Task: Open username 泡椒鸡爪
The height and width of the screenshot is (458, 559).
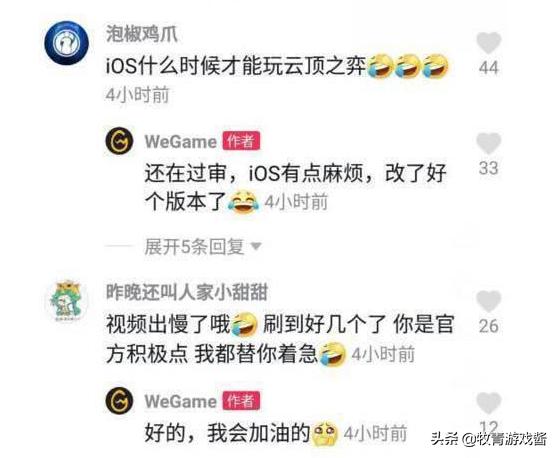Action: click(142, 35)
